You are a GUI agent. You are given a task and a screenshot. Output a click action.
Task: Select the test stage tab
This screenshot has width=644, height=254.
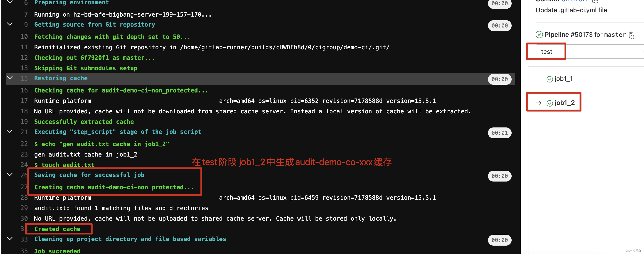[547, 51]
